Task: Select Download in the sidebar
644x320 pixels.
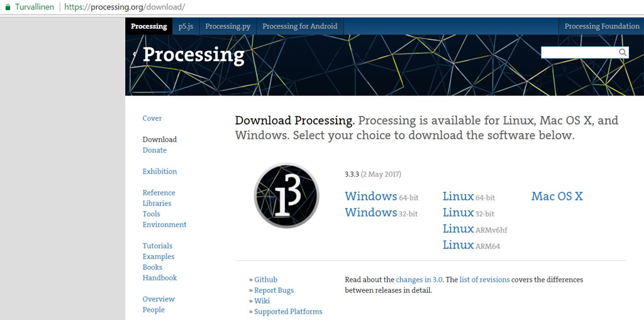Action: [x=160, y=140]
